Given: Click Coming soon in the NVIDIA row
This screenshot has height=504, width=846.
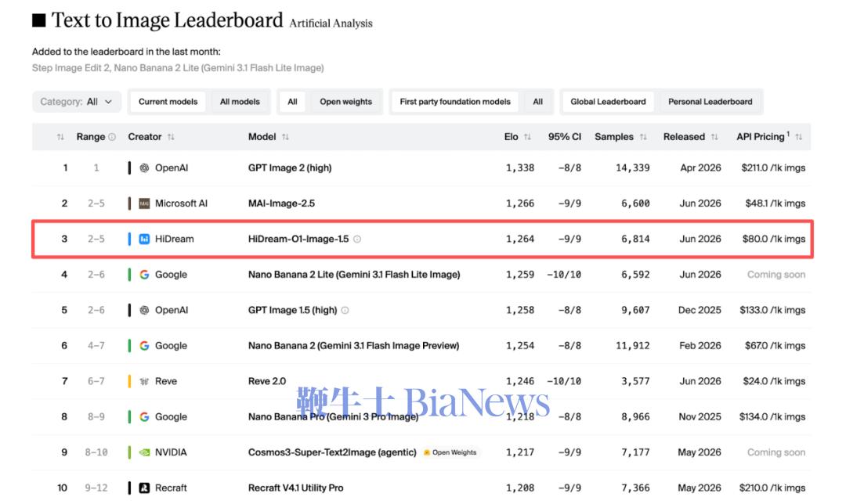Looking at the screenshot, I should [776, 452].
